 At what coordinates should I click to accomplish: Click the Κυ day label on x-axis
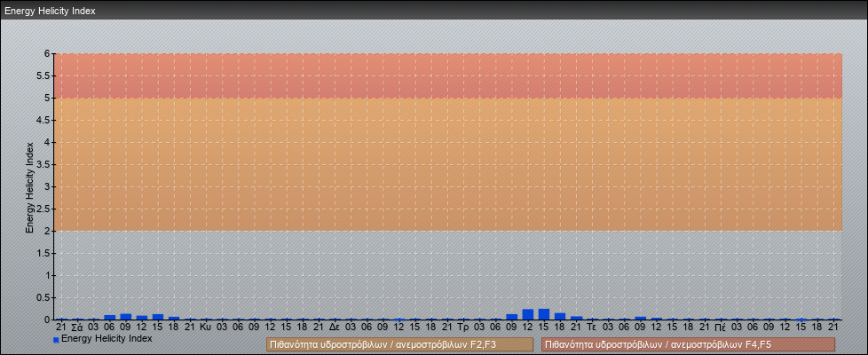tap(206, 327)
